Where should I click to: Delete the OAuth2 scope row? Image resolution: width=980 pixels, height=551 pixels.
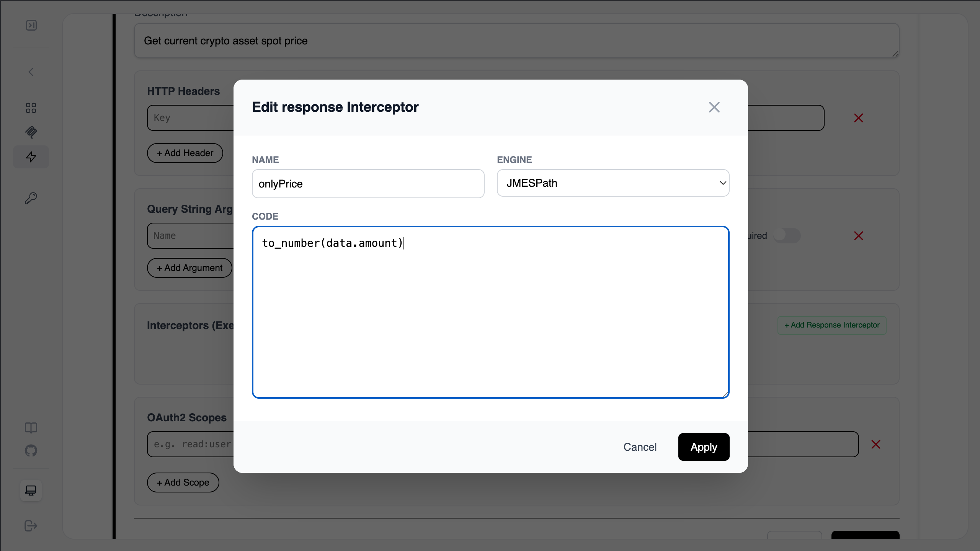point(875,444)
